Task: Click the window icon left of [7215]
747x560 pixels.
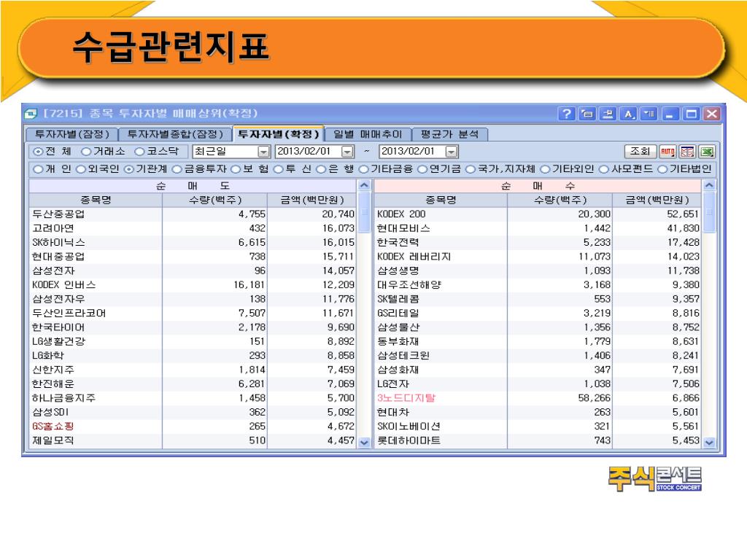Action: pyautogui.click(x=31, y=114)
